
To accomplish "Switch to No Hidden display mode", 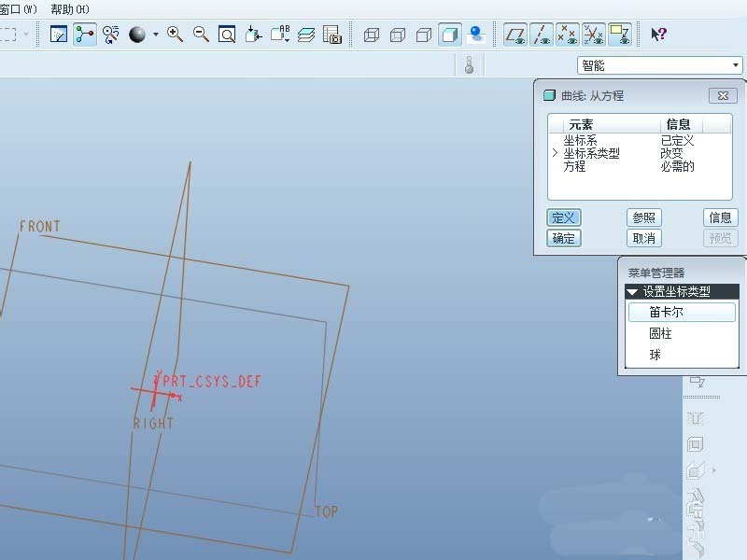I will [x=424, y=35].
